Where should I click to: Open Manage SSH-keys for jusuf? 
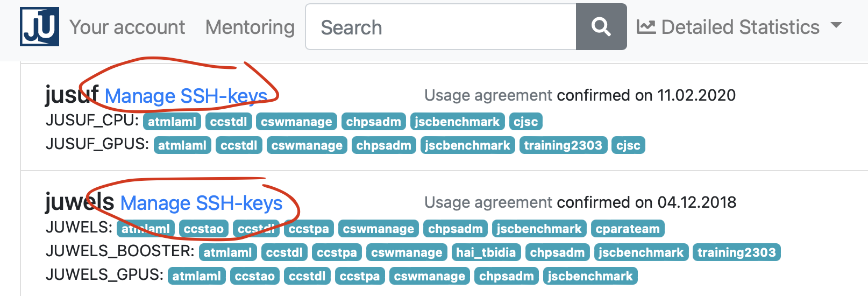click(x=186, y=96)
